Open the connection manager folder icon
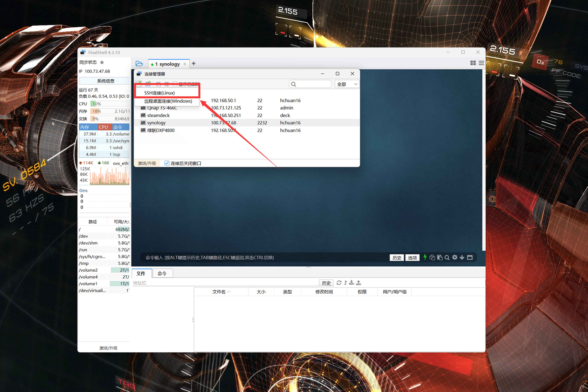588x392 pixels. click(139, 64)
